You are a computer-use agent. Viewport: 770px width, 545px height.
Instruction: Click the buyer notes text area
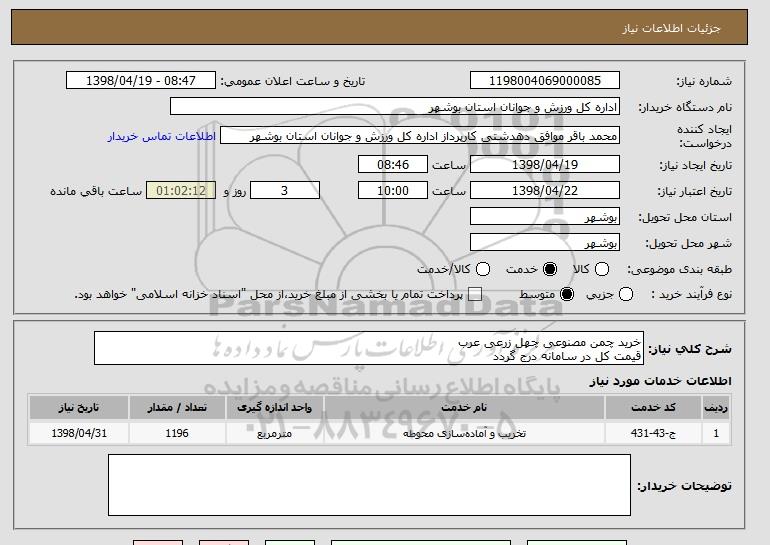tap(369, 485)
